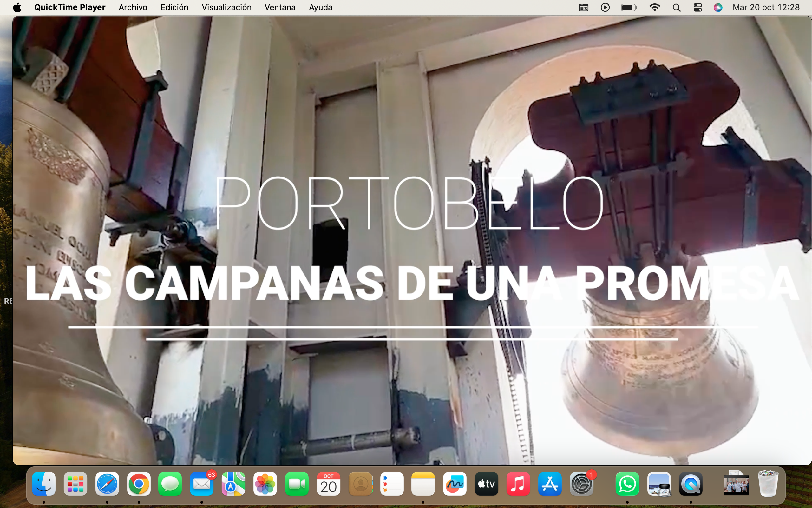Open Mail with 63 unread badge
Image resolution: width=812 pixels, height=508 pixels.
coord(202,484)
